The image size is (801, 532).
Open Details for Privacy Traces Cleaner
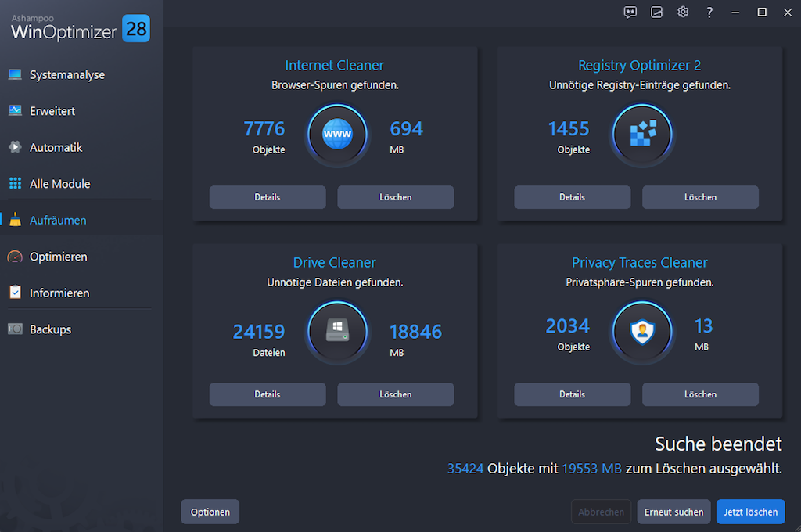572,394
